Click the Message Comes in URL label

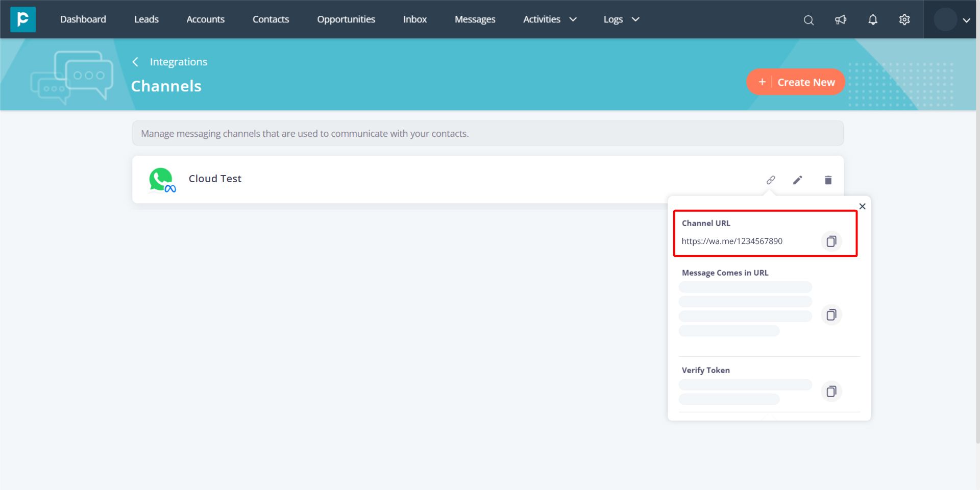click(725, 273)
